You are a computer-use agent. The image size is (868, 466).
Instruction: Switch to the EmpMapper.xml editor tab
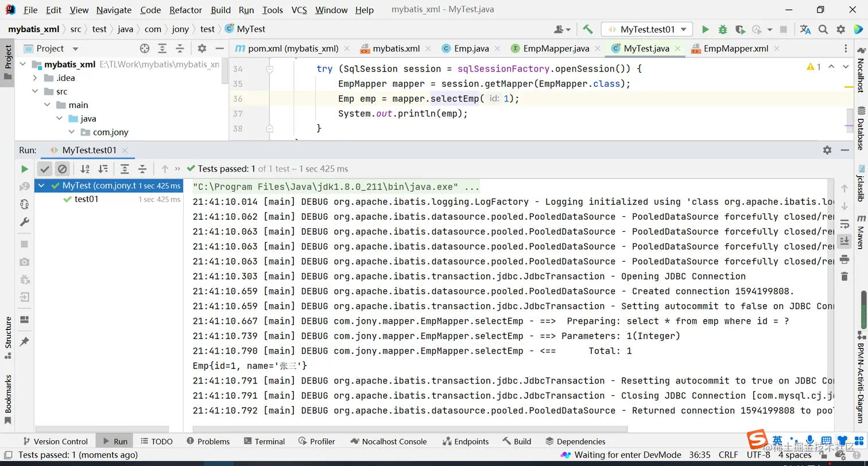pyautogui.click(x=737, y=49)
